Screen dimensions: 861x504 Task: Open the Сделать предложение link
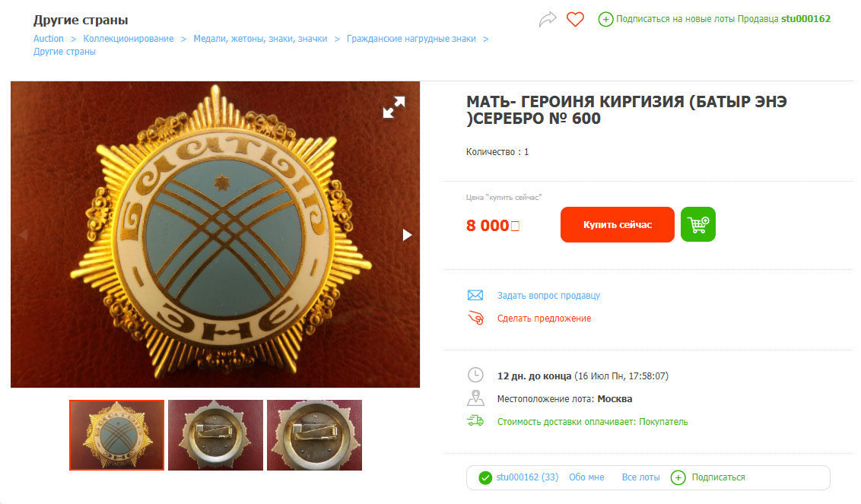[x=544, y=319]
